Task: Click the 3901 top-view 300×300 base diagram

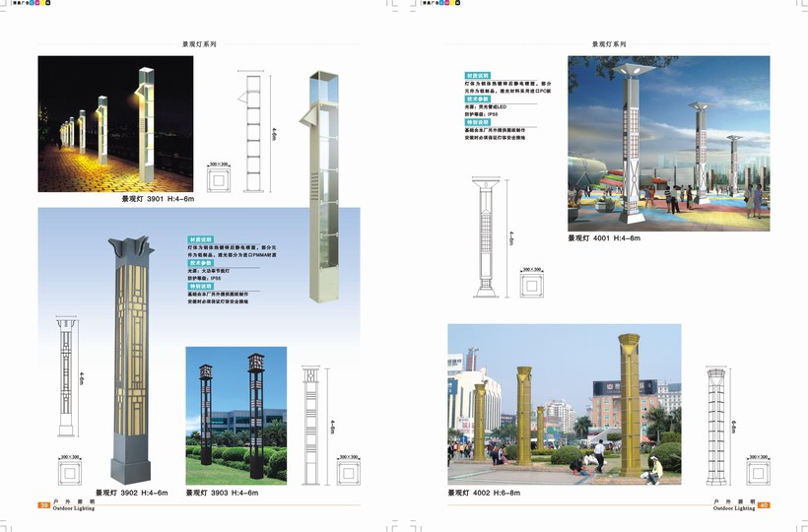Action: [218, 179]
